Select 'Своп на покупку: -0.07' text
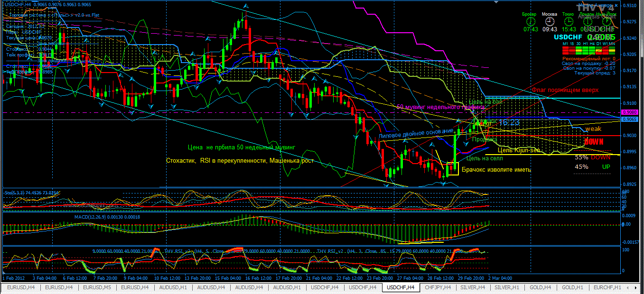644x294 pixels. 589,68
